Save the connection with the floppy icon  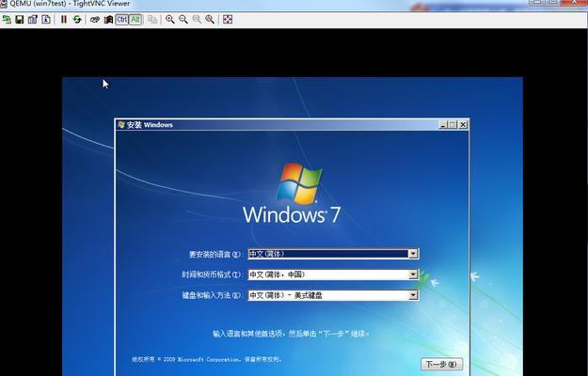point(20,20)
